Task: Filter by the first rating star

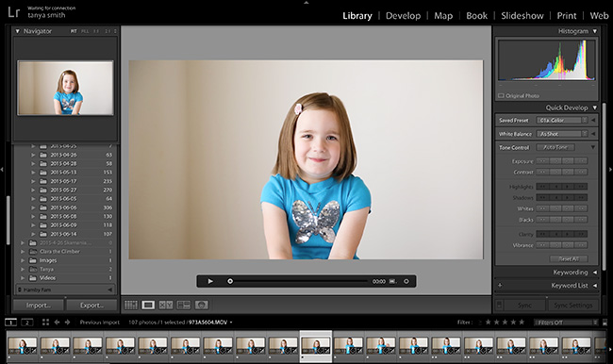Action: tap(488, 323)
